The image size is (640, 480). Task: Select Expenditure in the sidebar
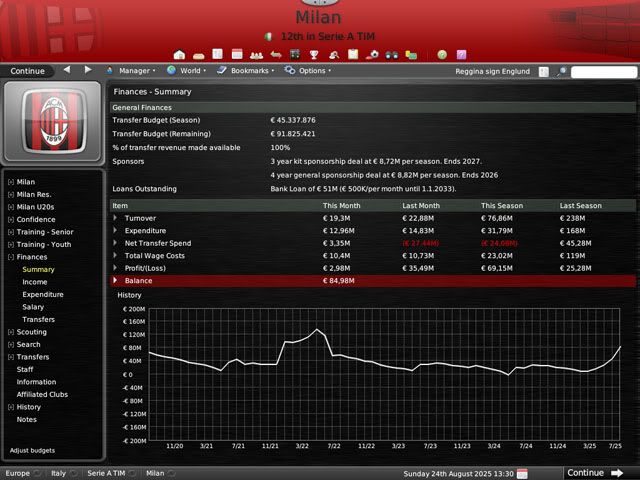[43, 295]
